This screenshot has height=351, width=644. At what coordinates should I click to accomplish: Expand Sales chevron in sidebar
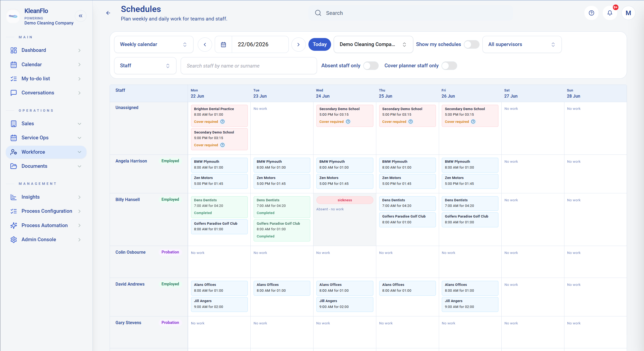(x=79, y=124)
